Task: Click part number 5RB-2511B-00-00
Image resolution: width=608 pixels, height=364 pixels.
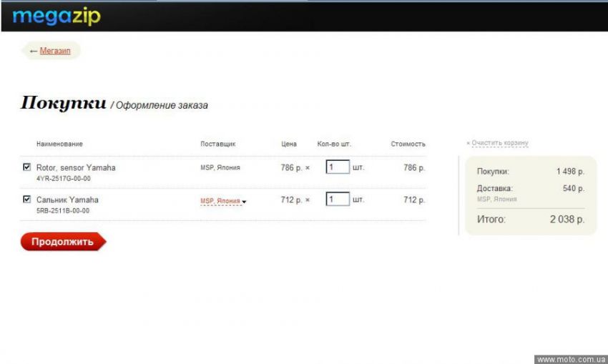Action: coord(63,211)
